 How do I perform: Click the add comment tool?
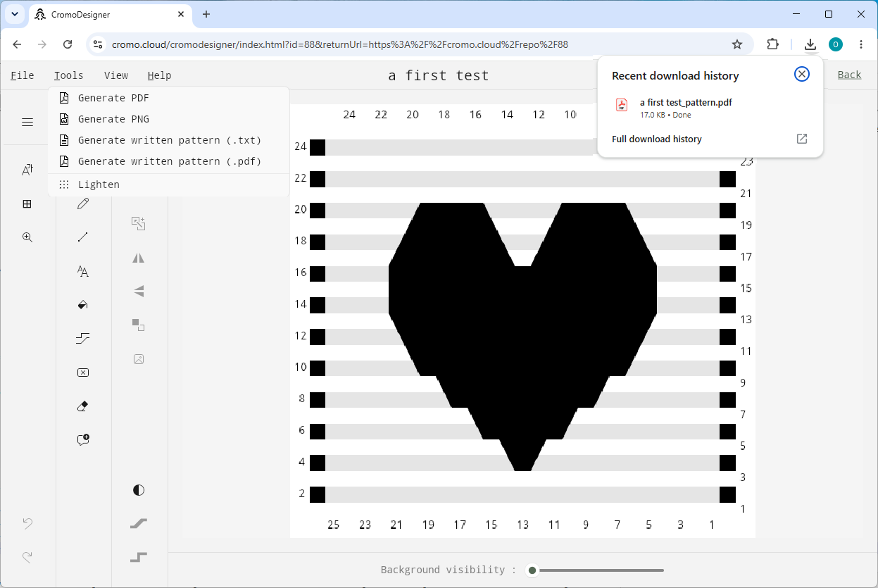click(x=83, y=440)
